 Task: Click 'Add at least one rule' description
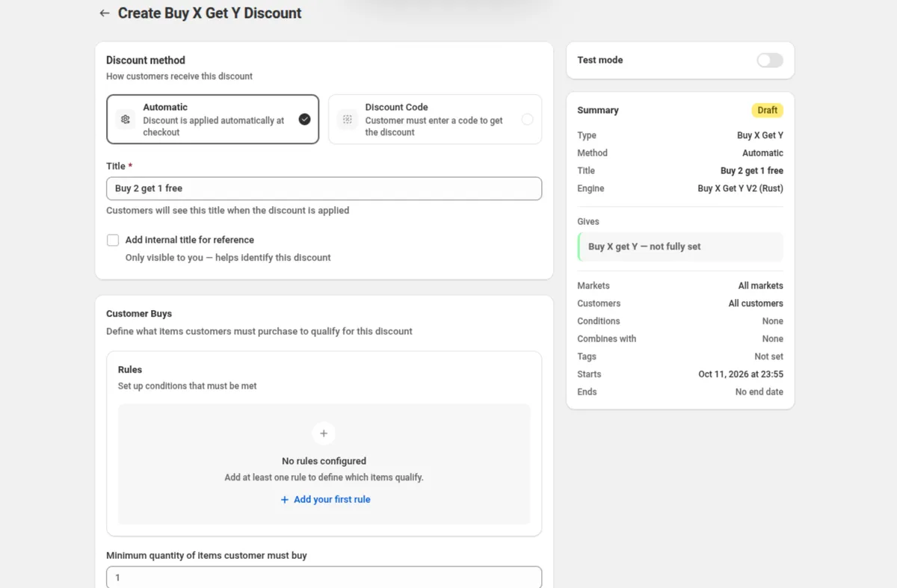tap(324, 477)
